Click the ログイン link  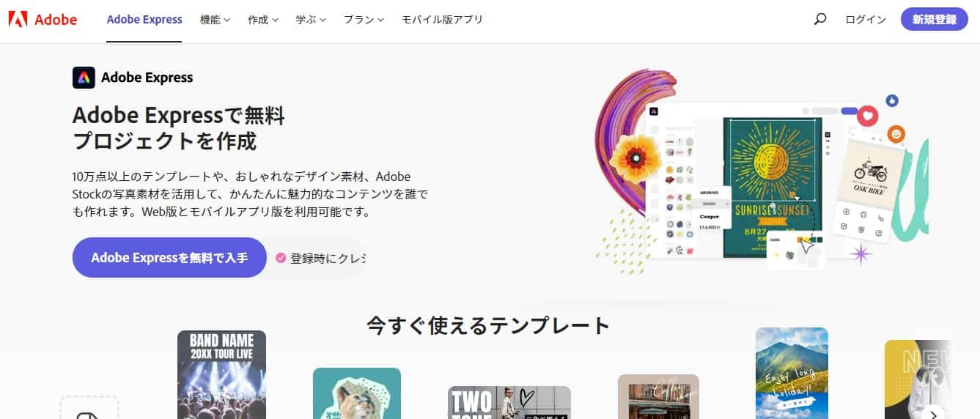click(866, 20)
